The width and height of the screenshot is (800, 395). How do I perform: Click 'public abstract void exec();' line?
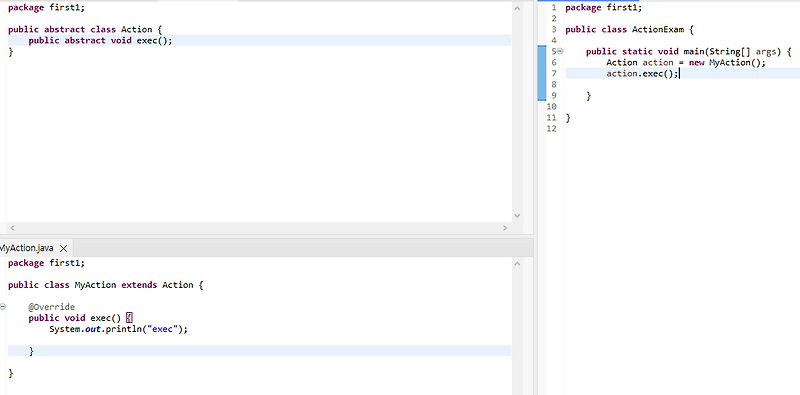[101, 41]
